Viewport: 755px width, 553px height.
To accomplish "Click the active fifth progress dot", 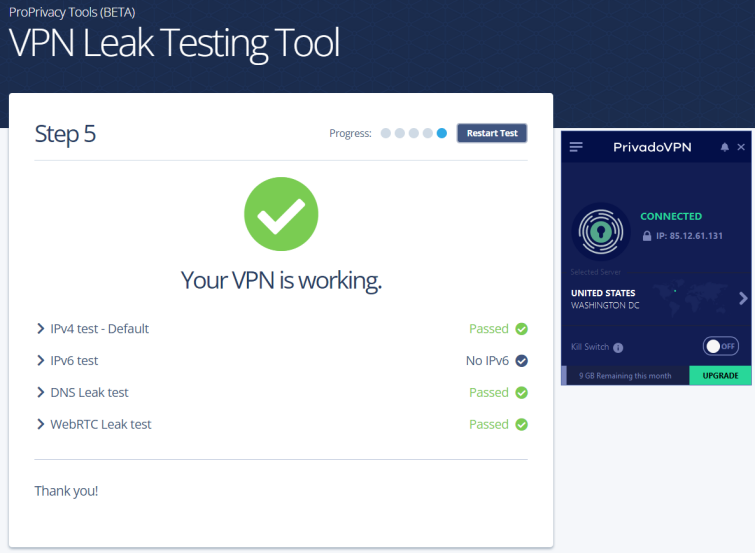I will pyautogui.click(x=442, y=133).
